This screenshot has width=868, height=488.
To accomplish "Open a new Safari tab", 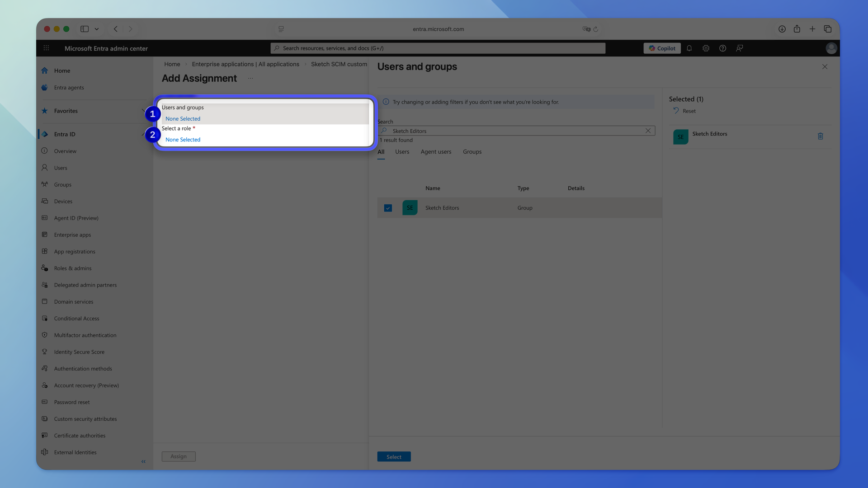I will [x=812, y=29].
